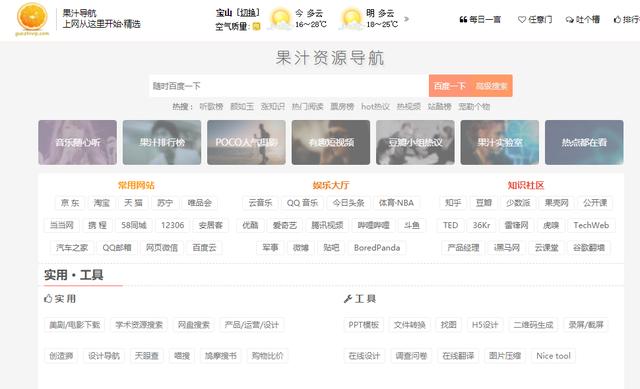Screen dimensions: 640x389
Task: Click the heart icon in the header
Action: pos(521,19)
